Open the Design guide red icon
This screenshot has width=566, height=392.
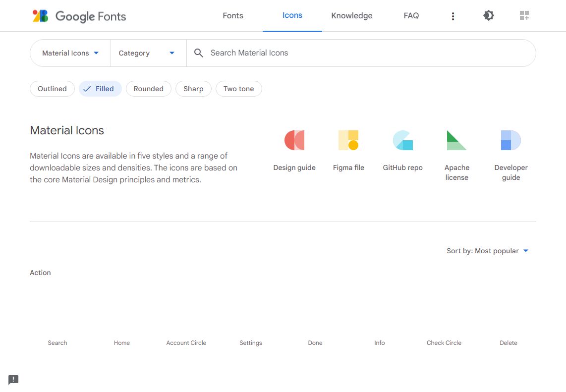click(x=294, y=140)
